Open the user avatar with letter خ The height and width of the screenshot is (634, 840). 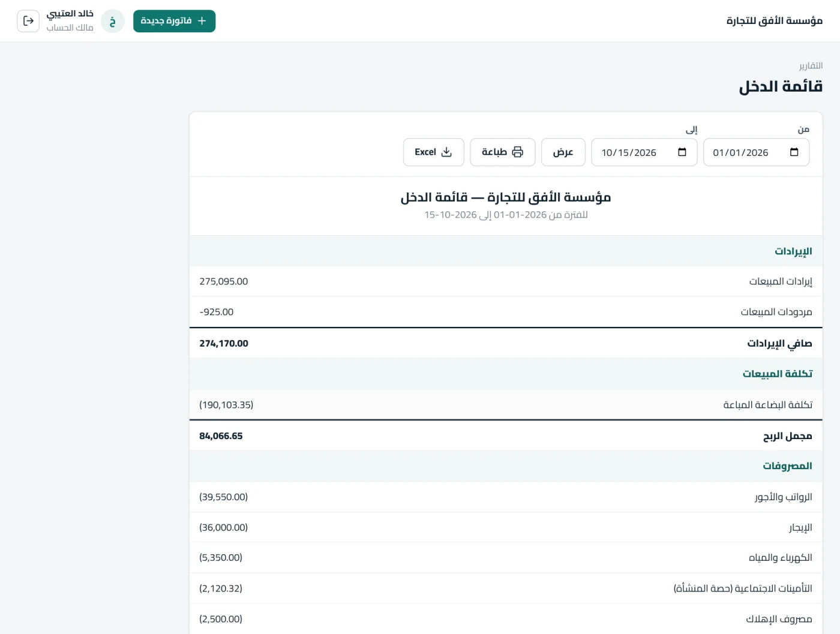click(113, 21)
